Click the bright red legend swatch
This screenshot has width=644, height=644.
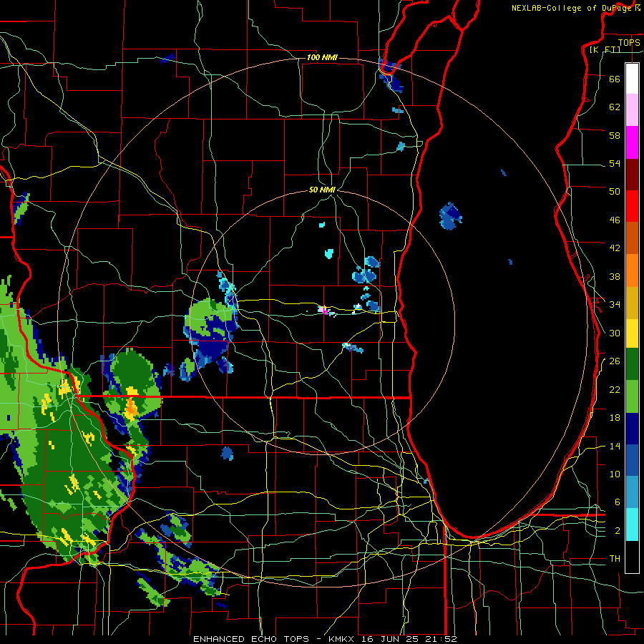coord(632,206)
